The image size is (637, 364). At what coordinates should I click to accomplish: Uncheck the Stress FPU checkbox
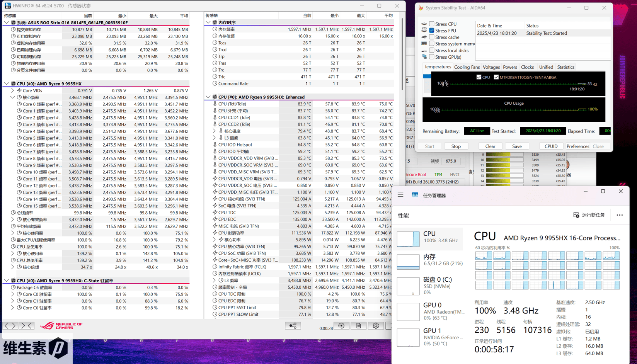point(432,31)
